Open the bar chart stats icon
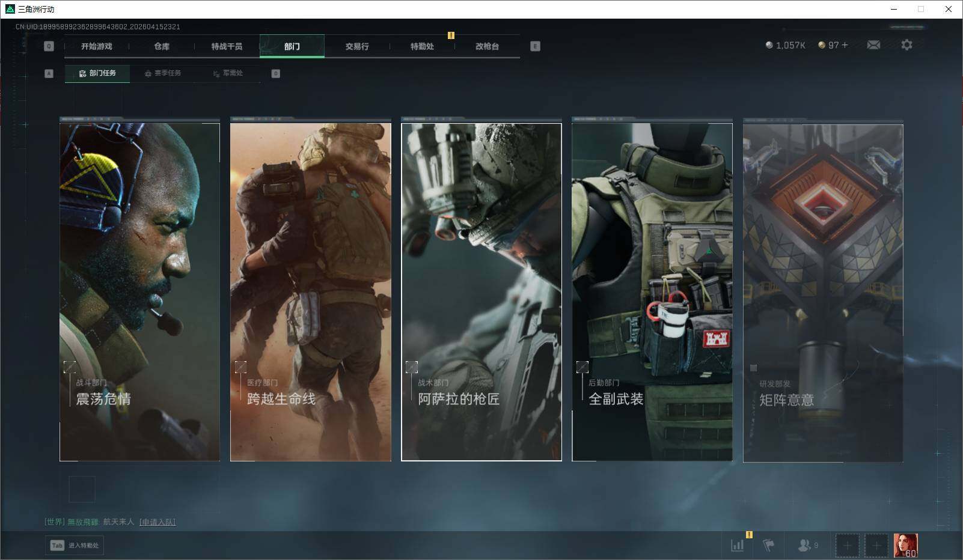 tap(738, 545)
